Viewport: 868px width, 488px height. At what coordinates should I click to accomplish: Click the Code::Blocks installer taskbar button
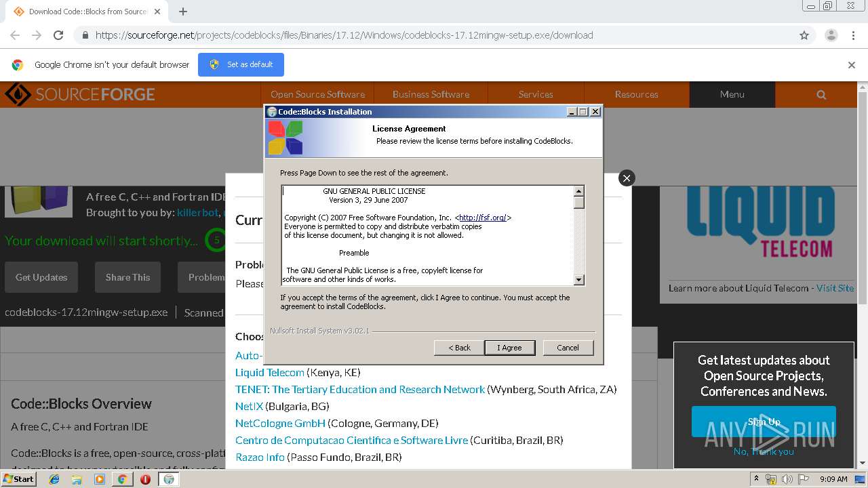(x=169, y=479)
